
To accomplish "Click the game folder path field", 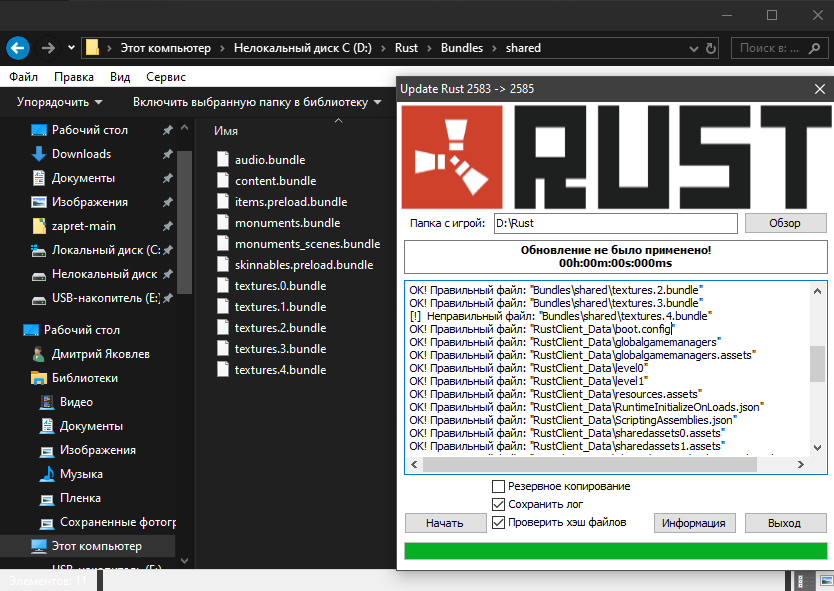I will (x=614, y=223).
